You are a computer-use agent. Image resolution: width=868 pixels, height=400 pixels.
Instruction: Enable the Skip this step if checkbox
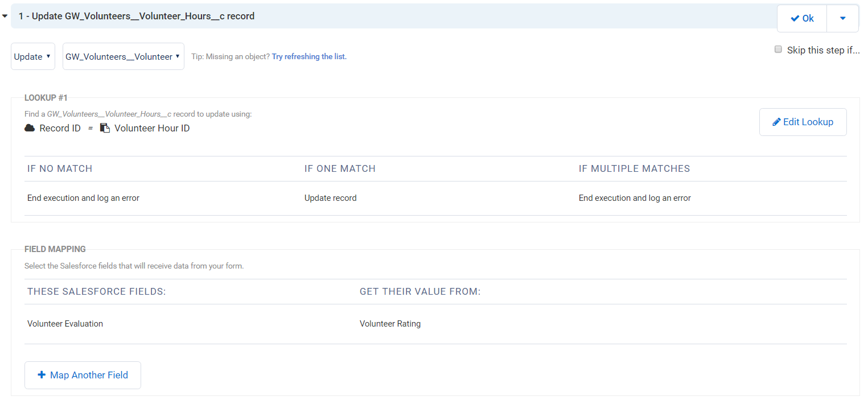(x=778, y=50)
